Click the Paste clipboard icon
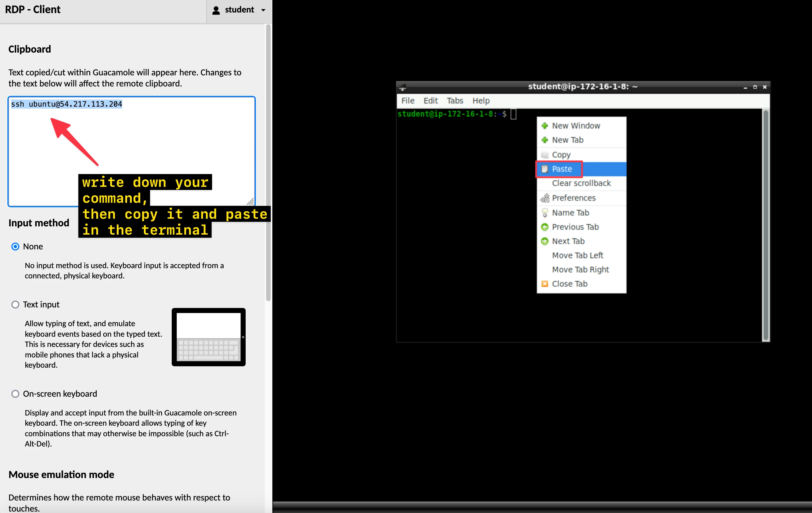Image resolution: width=812 pixels, height=513 pixels. [544, 169]
